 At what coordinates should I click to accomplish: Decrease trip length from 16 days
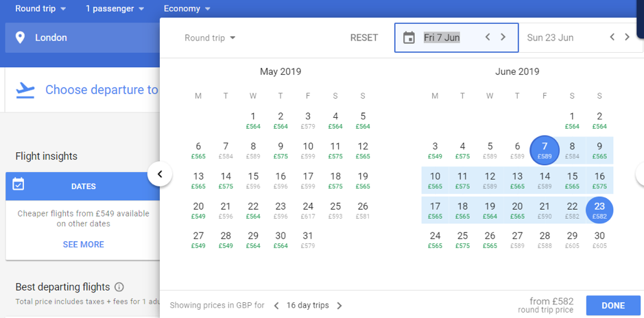coord(276,306)
